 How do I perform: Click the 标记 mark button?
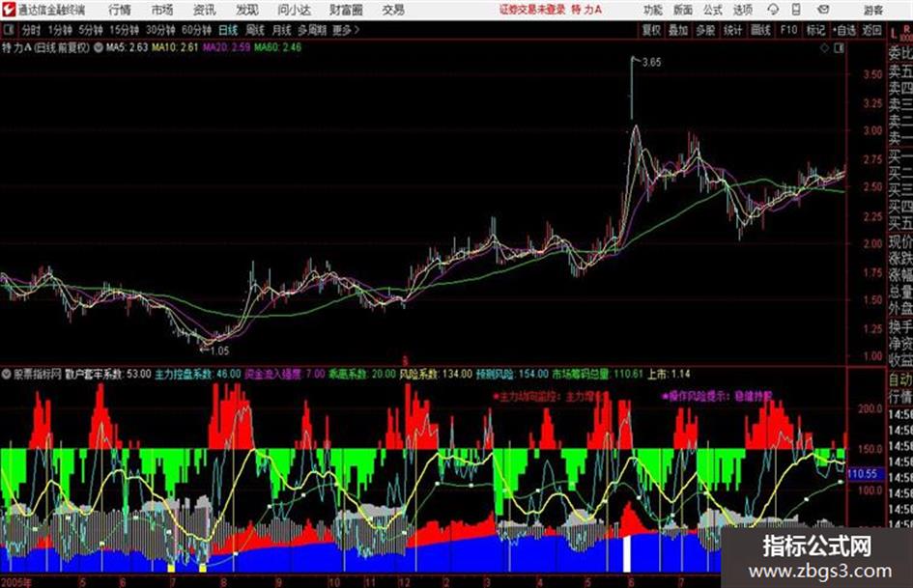(x=815, y=30)
